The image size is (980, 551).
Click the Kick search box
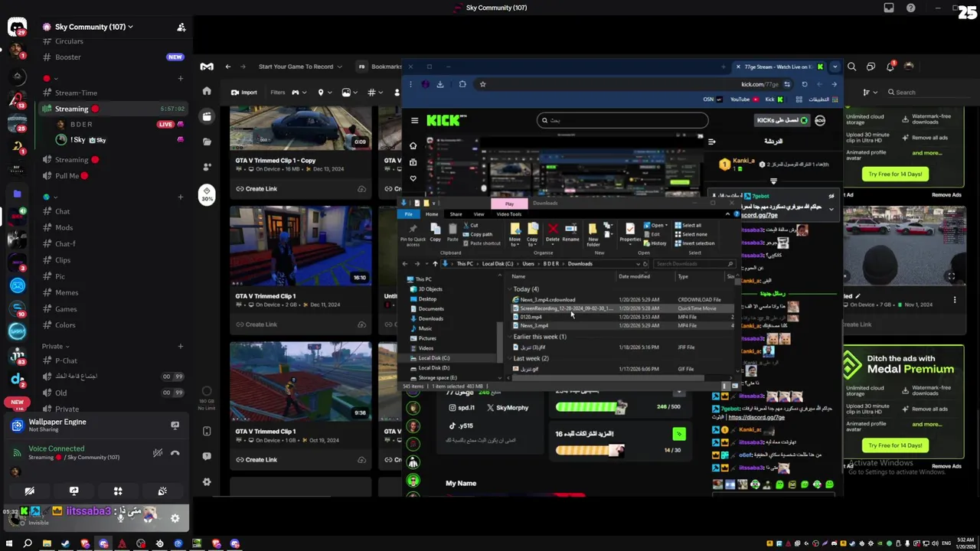[x=622, y=120]
